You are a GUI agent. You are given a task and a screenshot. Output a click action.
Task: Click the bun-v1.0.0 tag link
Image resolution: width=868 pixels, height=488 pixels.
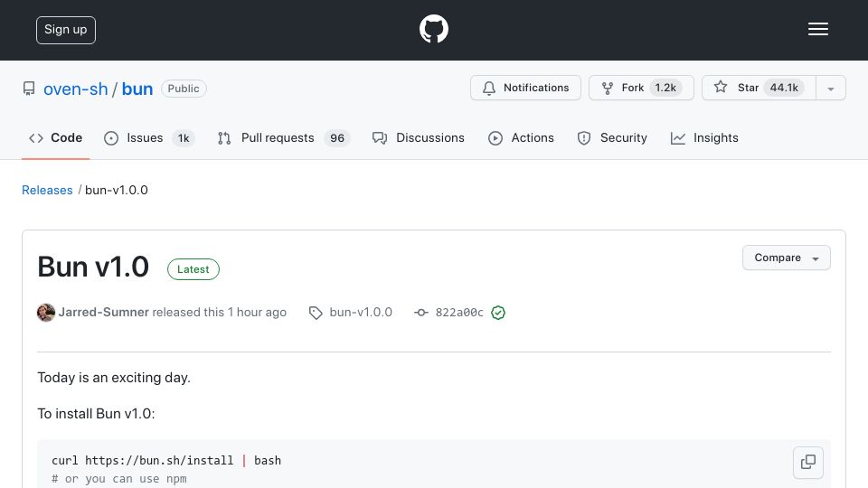[361, 312]
